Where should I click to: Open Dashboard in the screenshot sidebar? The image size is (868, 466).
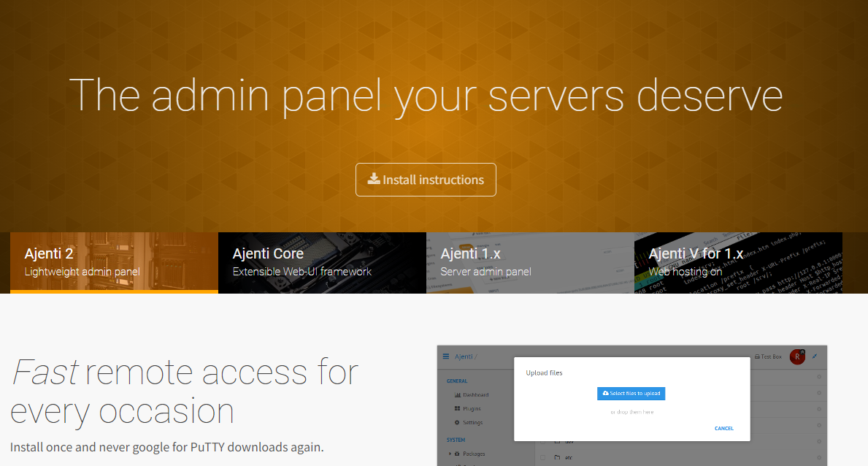click(472, 395)
